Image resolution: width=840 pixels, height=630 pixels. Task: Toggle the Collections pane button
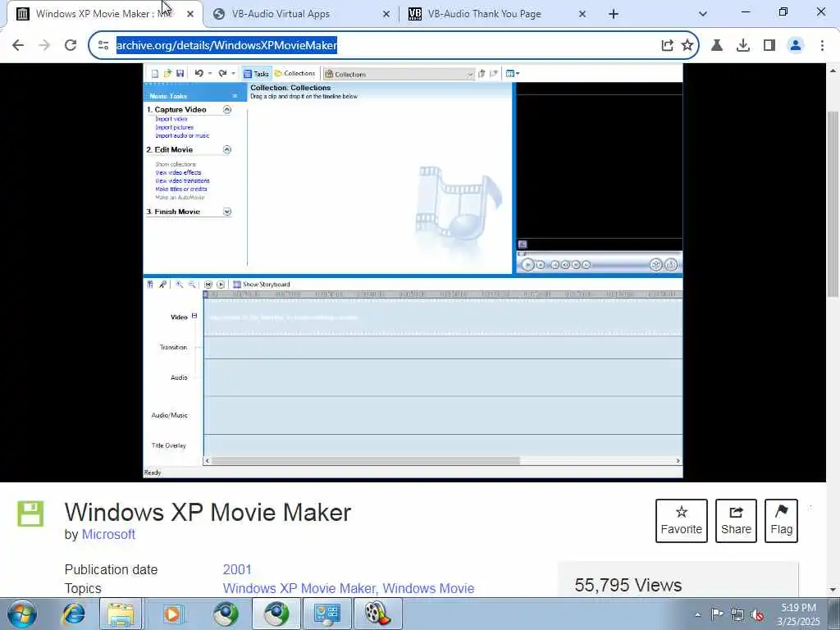coord(294,73)
